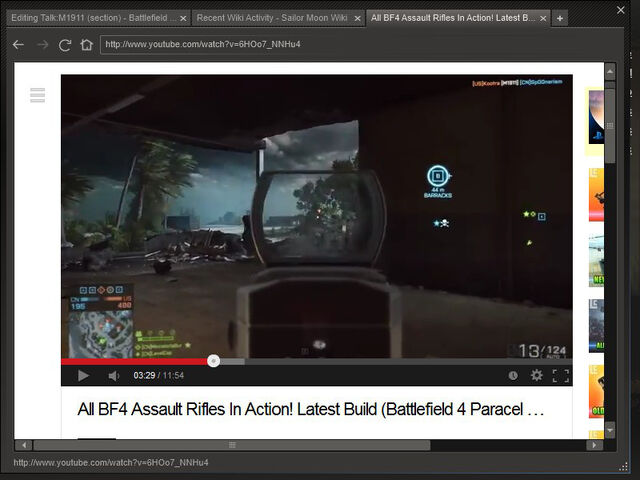Click the window resize grip corner
The height and width of the screenshot is (480, 640).
624,467
